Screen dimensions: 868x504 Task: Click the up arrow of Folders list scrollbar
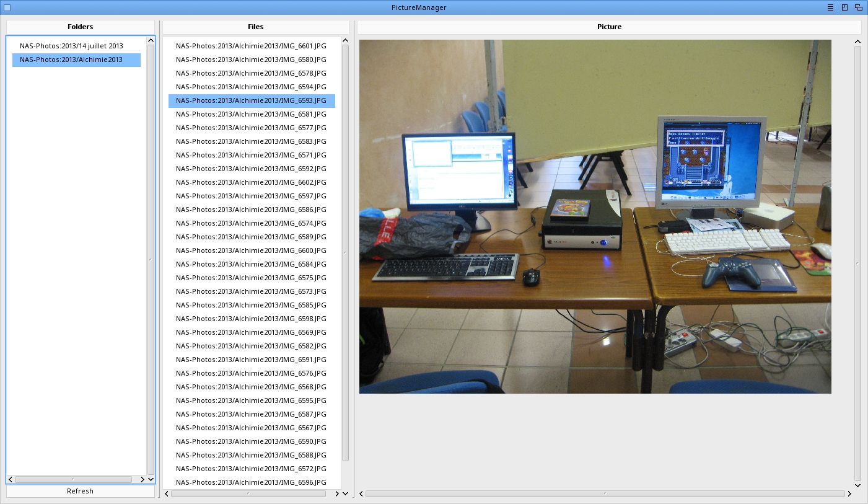pyautogui.click(x=151, y=41)
